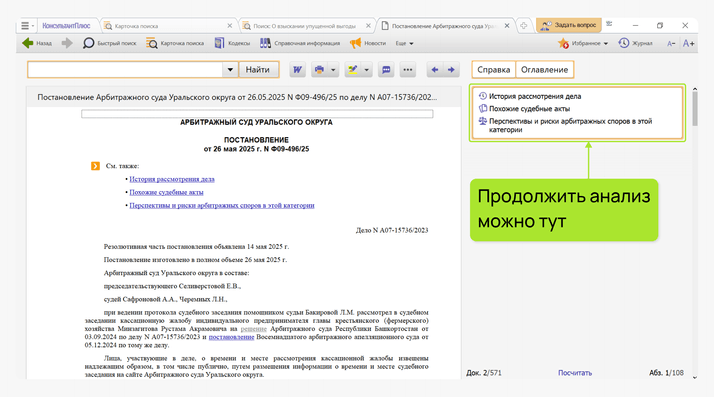
Task: Expand the Еще dropdown menu
Action: click(404, 43)
